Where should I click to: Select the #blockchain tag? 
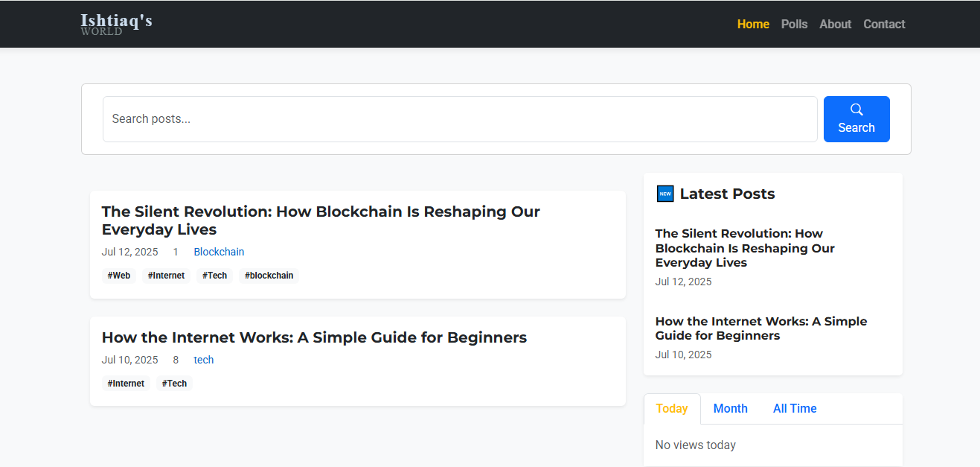pos(269,276)
